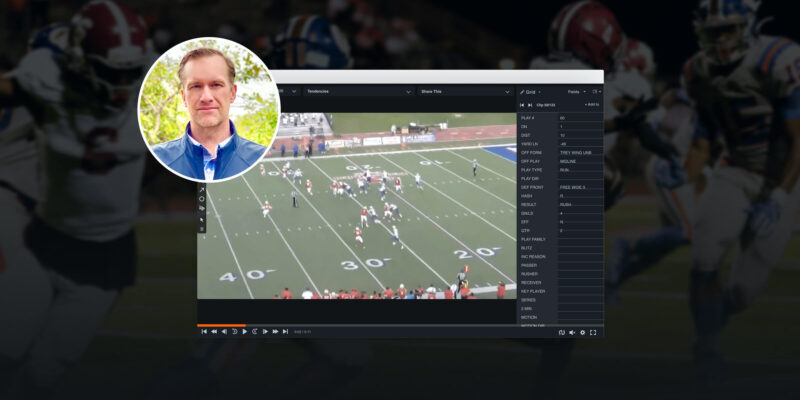
Task: Skip to the first clip
Action: (x=204, y=331)
